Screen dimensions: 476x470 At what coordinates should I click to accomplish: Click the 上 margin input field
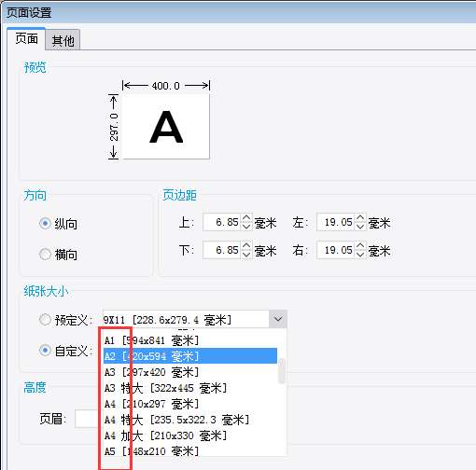[x=221, y=222]
